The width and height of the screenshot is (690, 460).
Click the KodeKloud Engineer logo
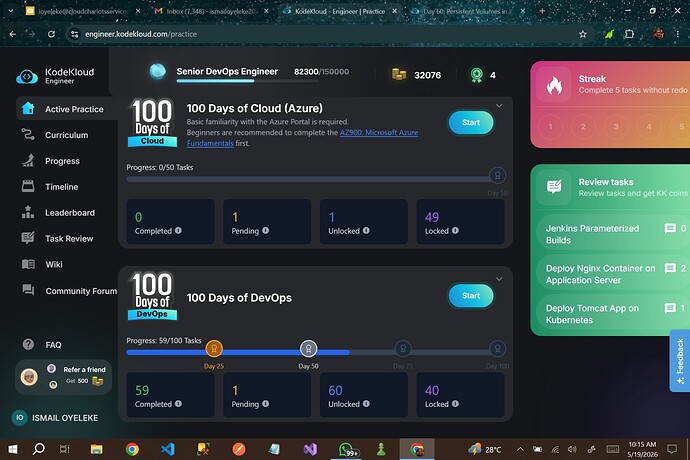click(55, 76)
